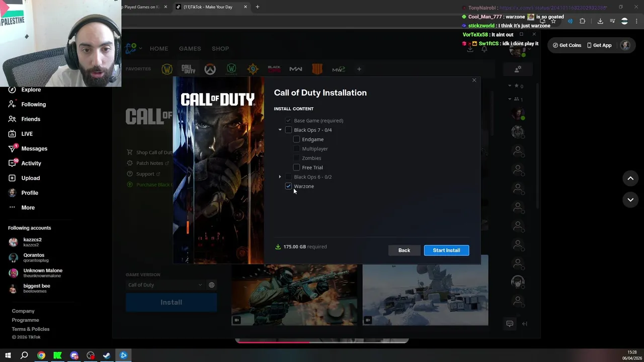The height and width of the screenshot is (362, 644).
Task: Open Battle.net HOME tab
Action: point(159,49)
